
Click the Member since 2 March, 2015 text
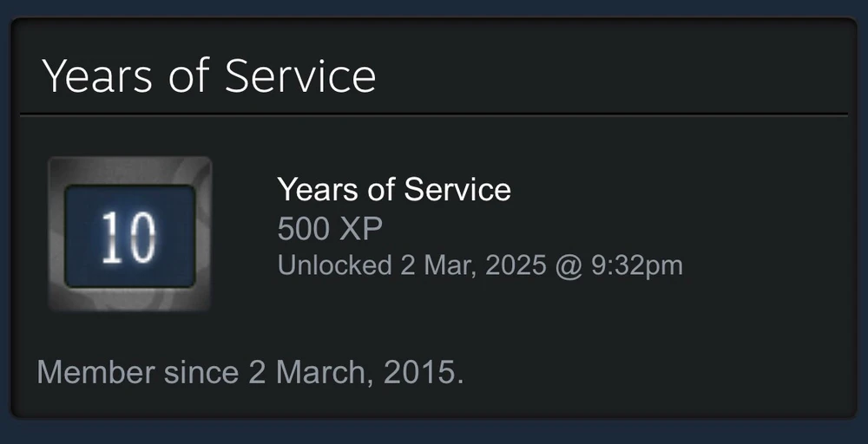[x=251, y=372]
